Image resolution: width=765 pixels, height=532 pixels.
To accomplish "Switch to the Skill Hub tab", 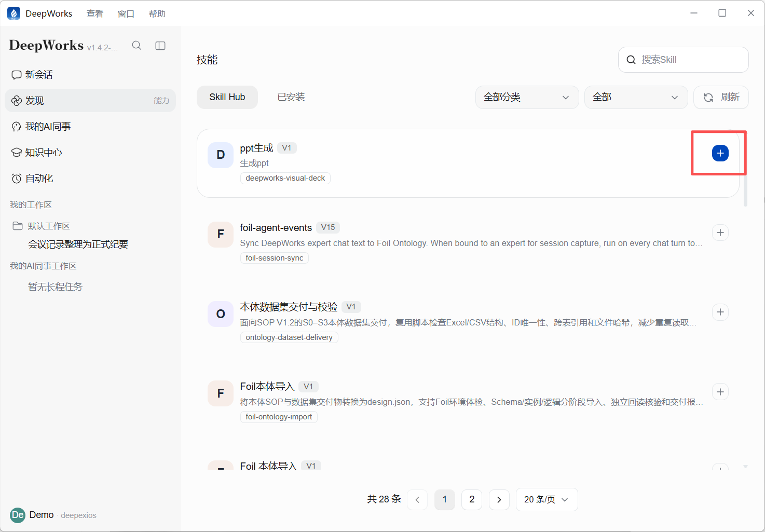I will coord(227,97).
